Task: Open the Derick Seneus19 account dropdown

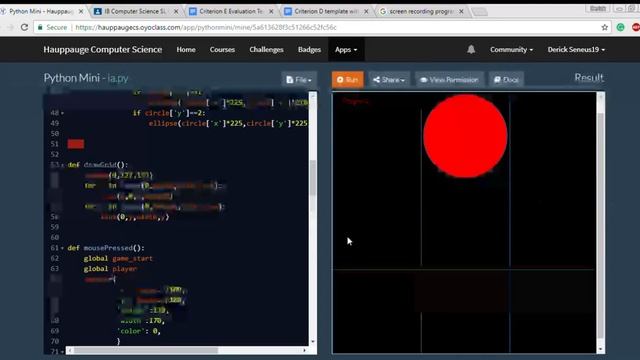Action: coord(576,49)
